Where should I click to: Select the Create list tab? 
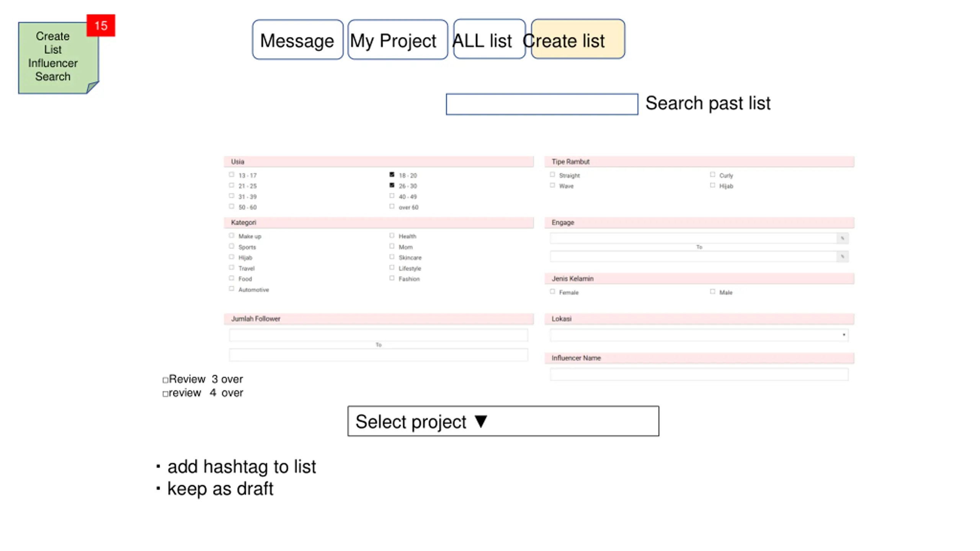click(578, 39)
